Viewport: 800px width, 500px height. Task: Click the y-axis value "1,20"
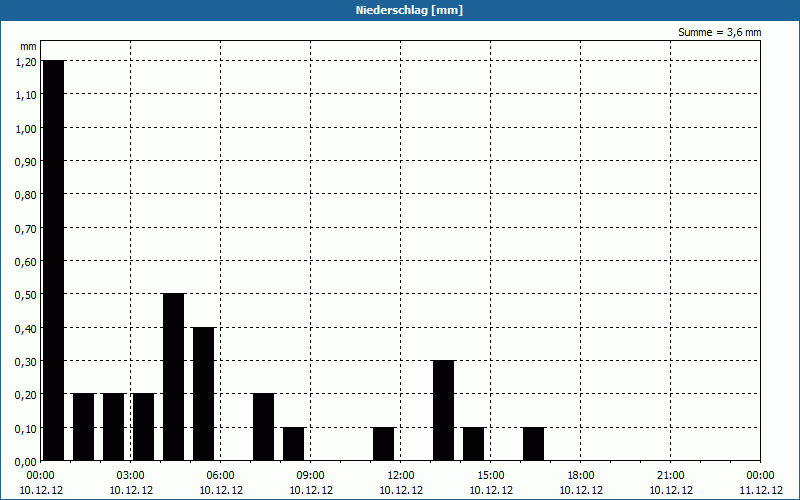pyautogui.click(x=26, y=61)
